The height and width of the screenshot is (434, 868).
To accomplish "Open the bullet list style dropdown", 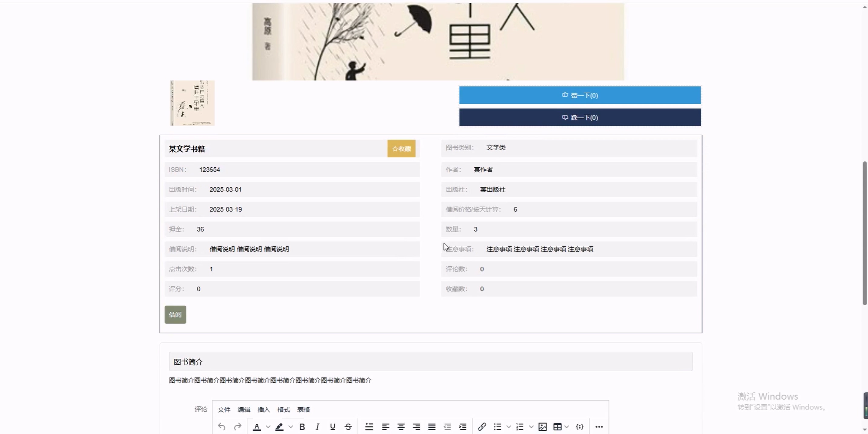I will 508,427.
